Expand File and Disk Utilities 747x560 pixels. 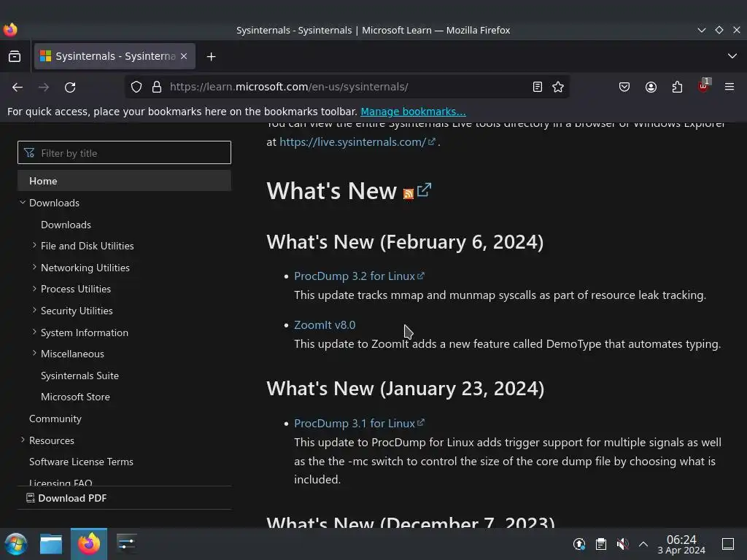34,245
